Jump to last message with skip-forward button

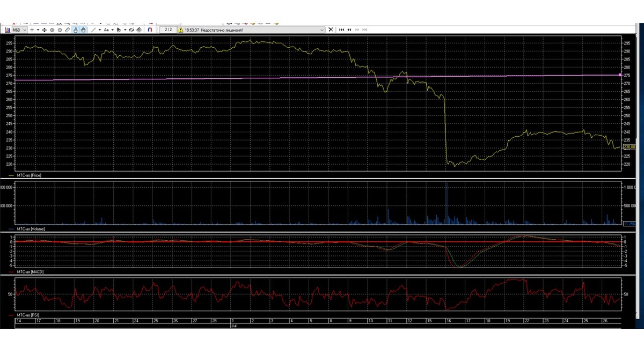(365, 30)
